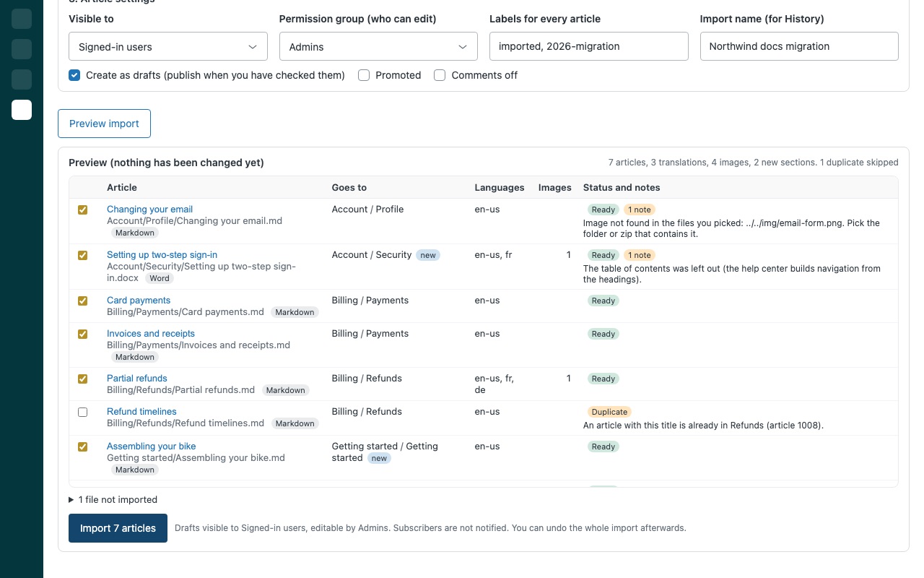
Task: Click the Labels for every article field
Action: 589,46
